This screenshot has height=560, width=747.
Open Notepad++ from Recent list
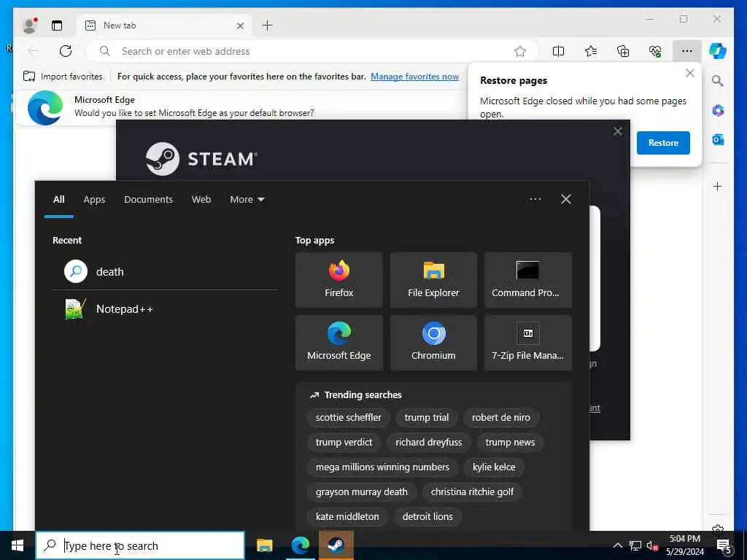coord(165,309)
